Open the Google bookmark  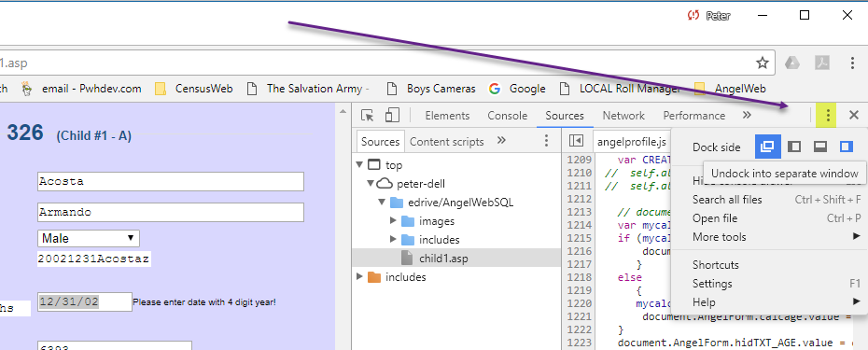tap(517, 89)
